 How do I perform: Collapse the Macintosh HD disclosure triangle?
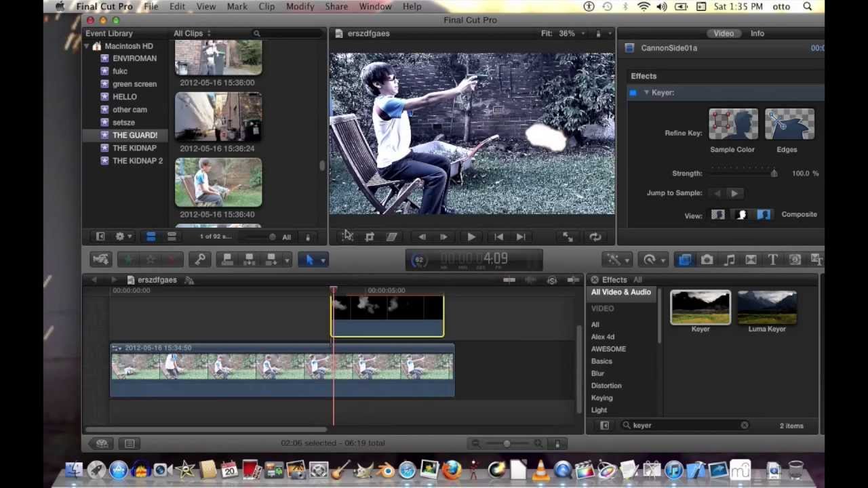87,46
